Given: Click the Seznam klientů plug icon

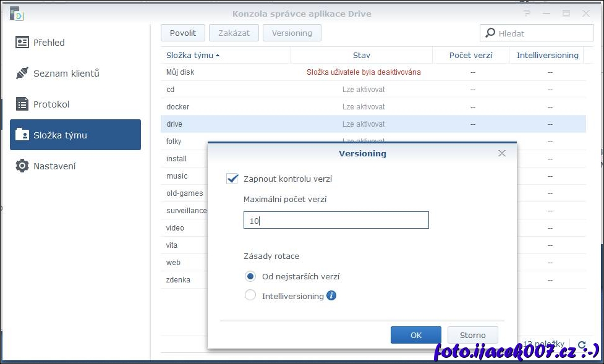Looking at the screenshot, I should coord(22,74).
